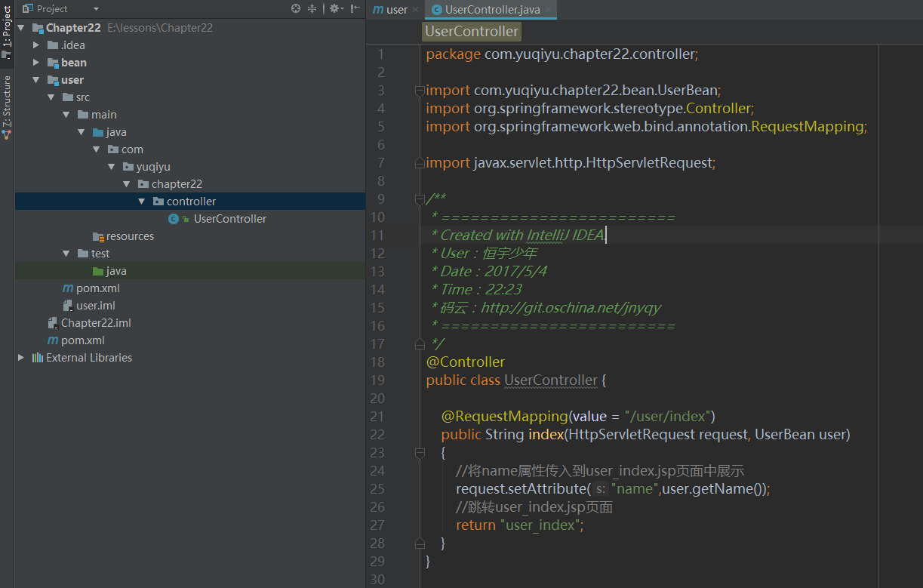Select Chapter22.iml in the tree
This screenshot has width=923, height=588.
[96, 323]
